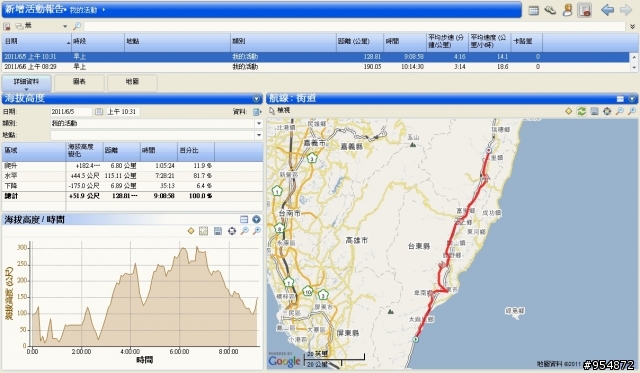Image resolution: width=640 pixels, height=373 pixels.
Task: Sort by the 時段 column header
Action: [98, 42]
